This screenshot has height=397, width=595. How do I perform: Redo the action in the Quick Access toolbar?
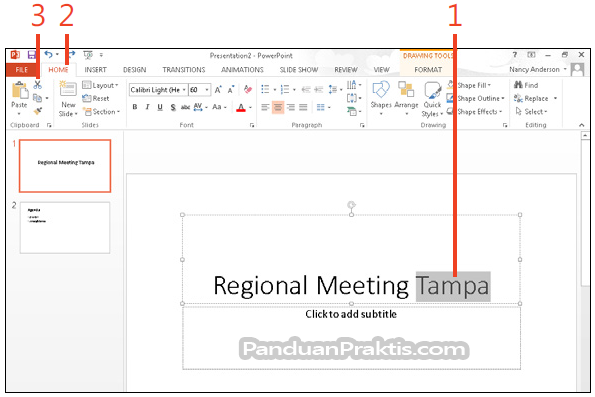(71, 55)
